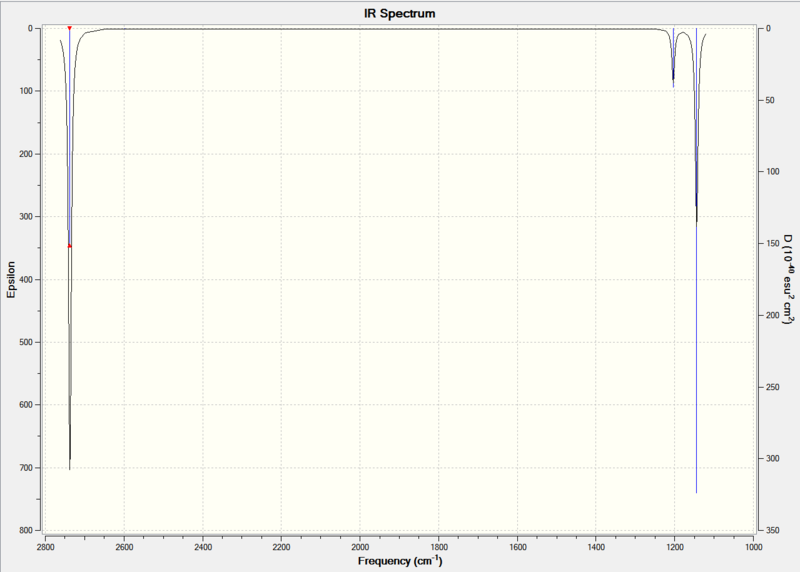Click the 600 tick on Epsilon axis
This screenshot has height=572, width=800.
point(27,405)
